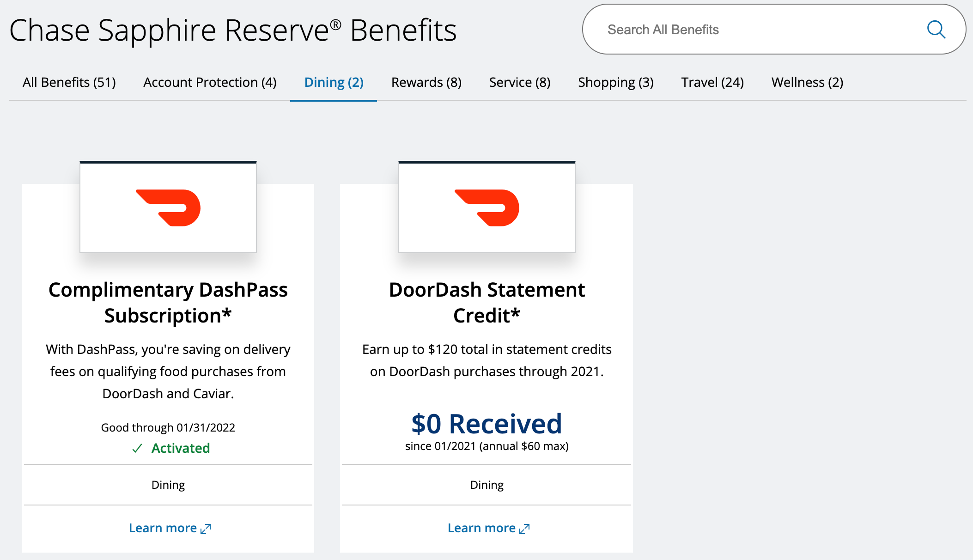This screenshot has height=560, width=973.
Task: Click Dining label on the DashPass card
Action: click(168, 485)
